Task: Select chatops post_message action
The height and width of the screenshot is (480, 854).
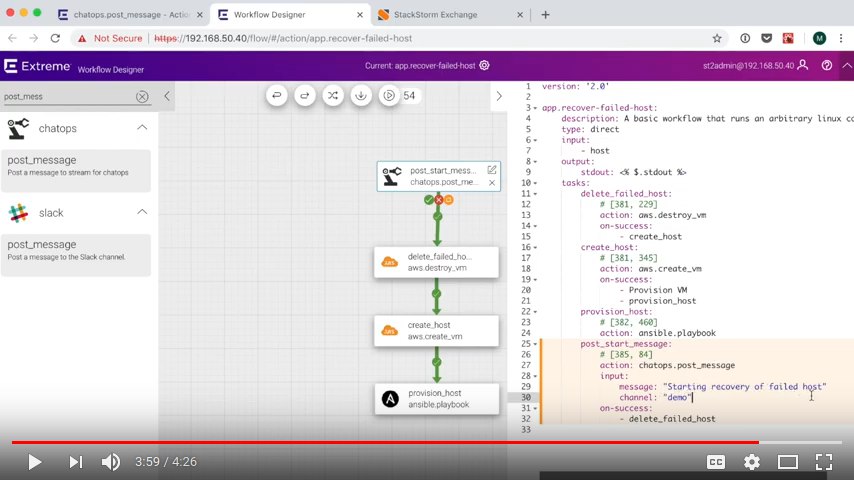Action: tap(76, 171)
